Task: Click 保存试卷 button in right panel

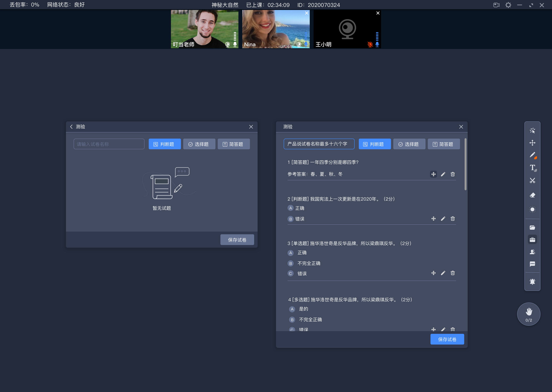Action: [x=447, y=339]
